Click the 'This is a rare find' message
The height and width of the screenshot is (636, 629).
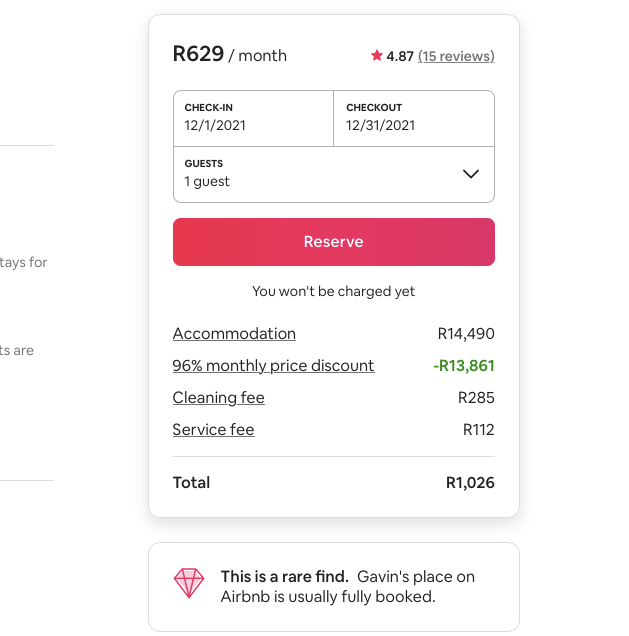click(x=284, y=577)
